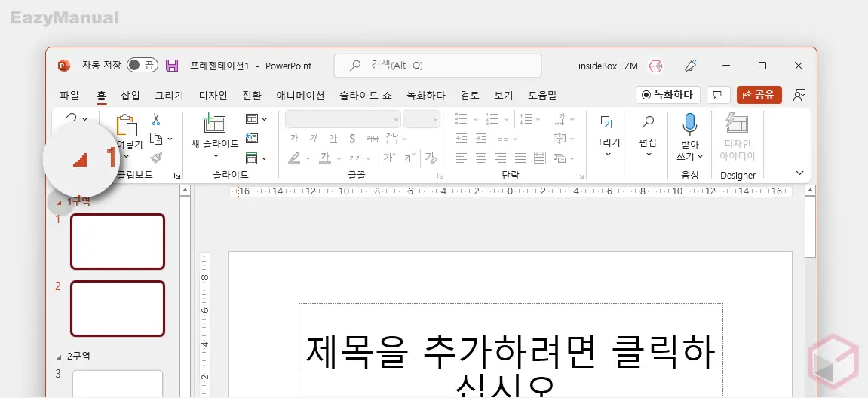Open the insideBox EZM account avatar

pyautogui.click(x=656, y=66)
